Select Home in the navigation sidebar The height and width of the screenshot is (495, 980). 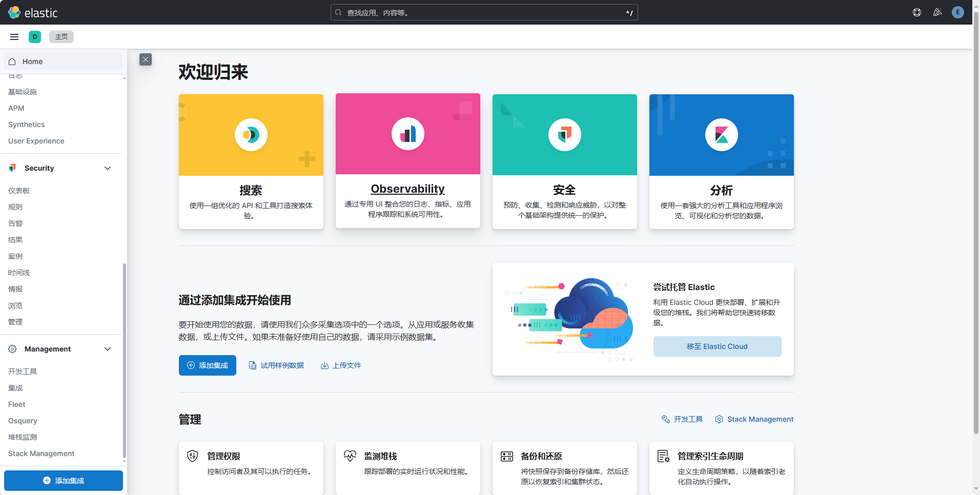click(x=32, y=61)
